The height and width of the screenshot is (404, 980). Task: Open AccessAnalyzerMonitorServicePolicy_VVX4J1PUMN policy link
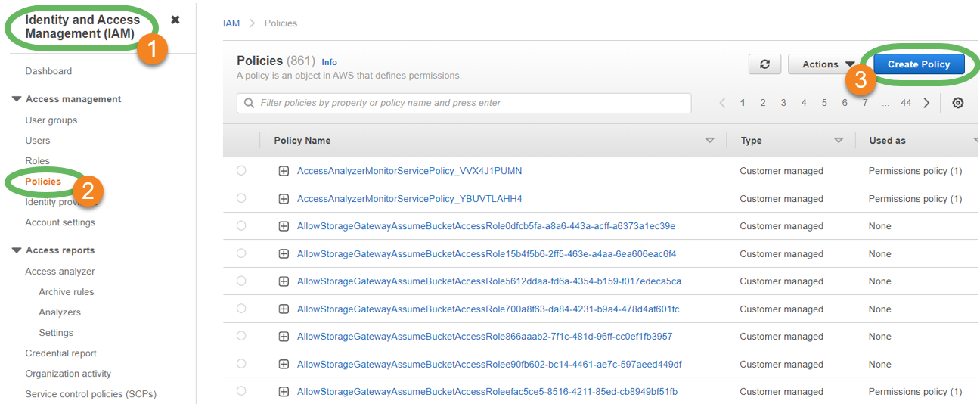(x=410, y=171)
